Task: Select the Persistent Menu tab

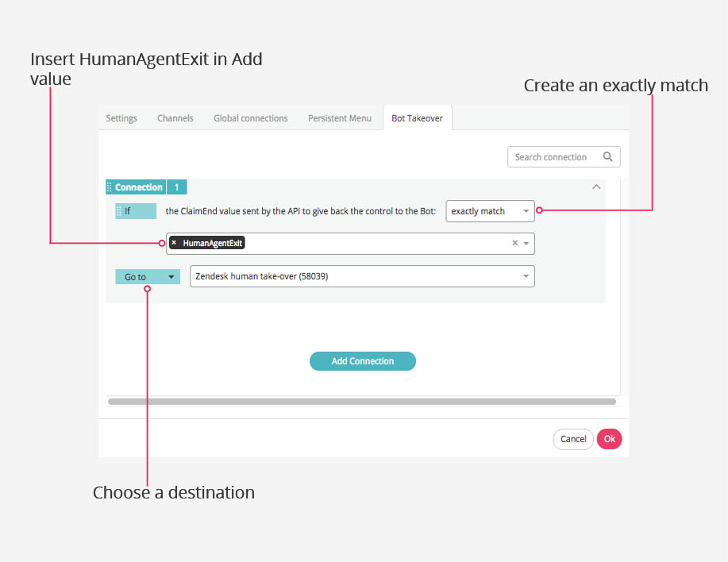Action: (x=340, y=118)
